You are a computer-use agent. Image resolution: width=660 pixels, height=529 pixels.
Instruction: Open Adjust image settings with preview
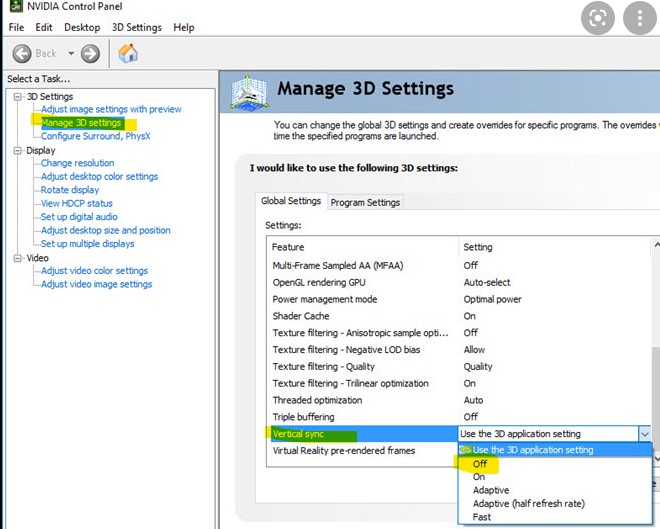pos(111,109)
